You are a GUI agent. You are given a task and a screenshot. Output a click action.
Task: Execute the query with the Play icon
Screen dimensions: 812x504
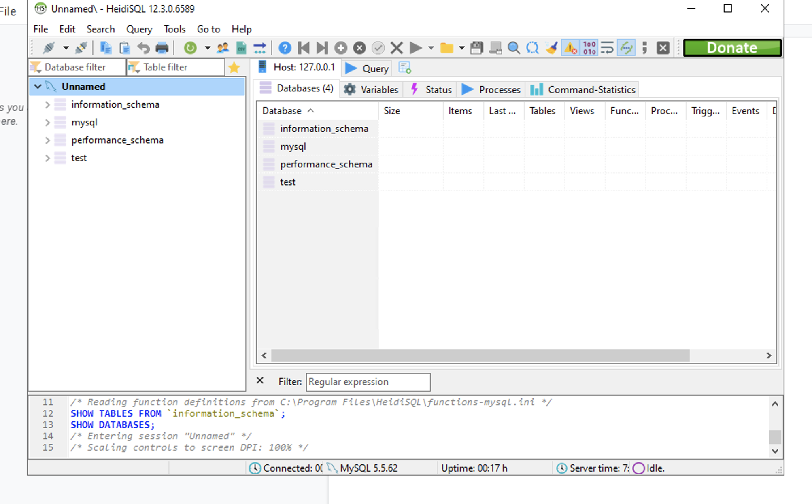coord(416,47)
